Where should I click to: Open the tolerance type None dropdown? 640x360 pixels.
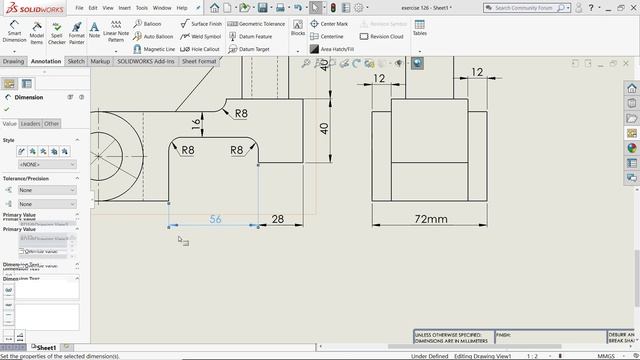[x=47, y=190]
